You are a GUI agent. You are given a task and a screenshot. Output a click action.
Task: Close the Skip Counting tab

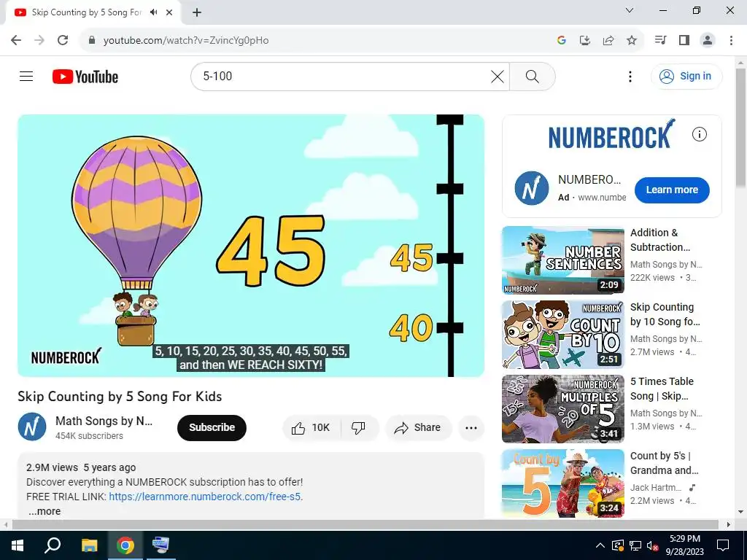[169, 12]
